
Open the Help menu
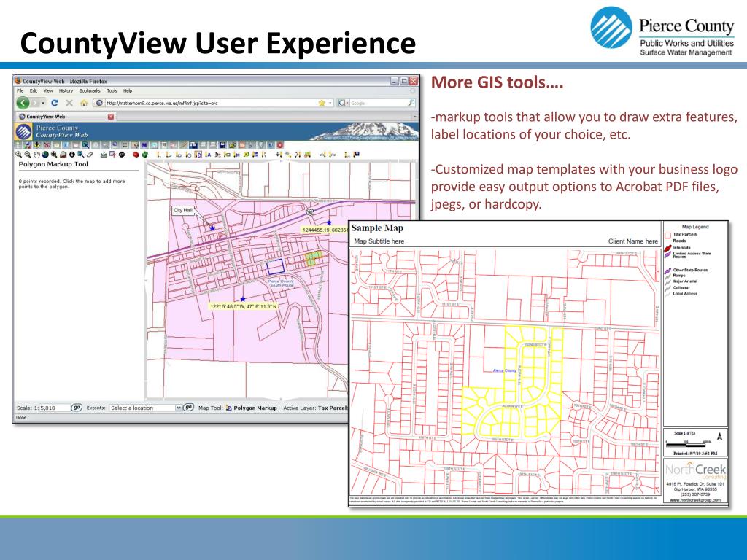[128, 90]
